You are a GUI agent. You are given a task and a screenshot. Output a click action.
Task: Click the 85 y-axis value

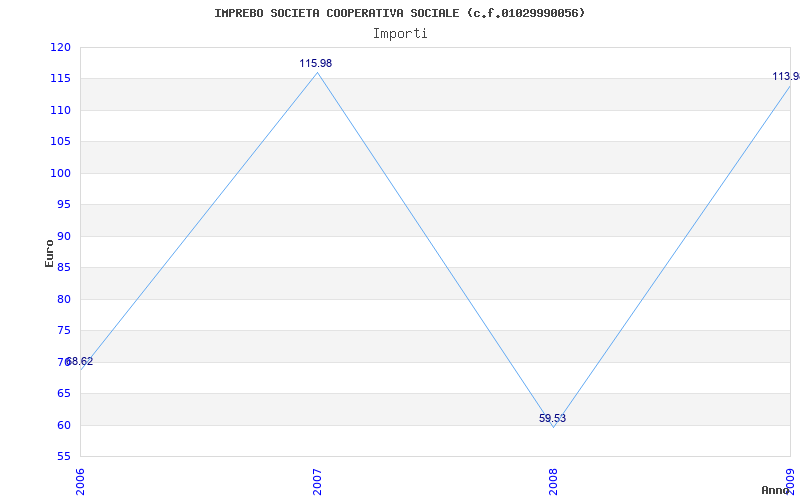(63, 268)
